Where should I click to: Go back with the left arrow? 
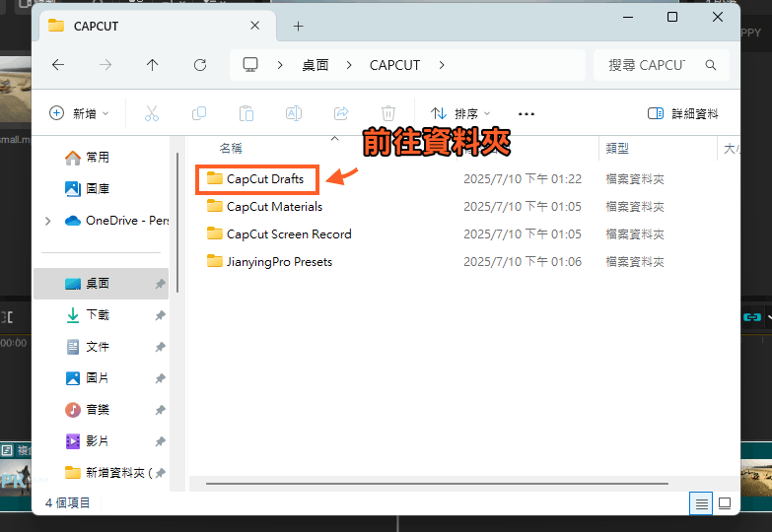[x=58, y=65]
